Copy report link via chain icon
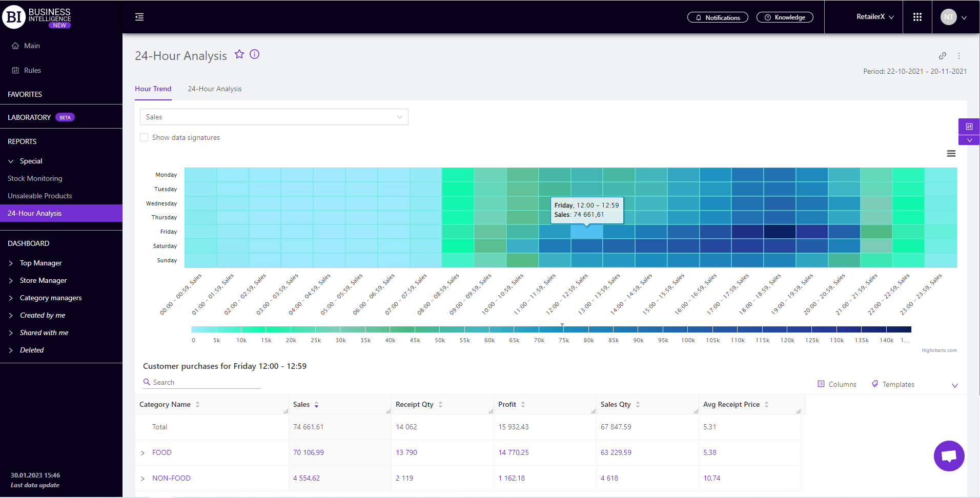Screen dimensions: 980x498 [x=942, y=56]
